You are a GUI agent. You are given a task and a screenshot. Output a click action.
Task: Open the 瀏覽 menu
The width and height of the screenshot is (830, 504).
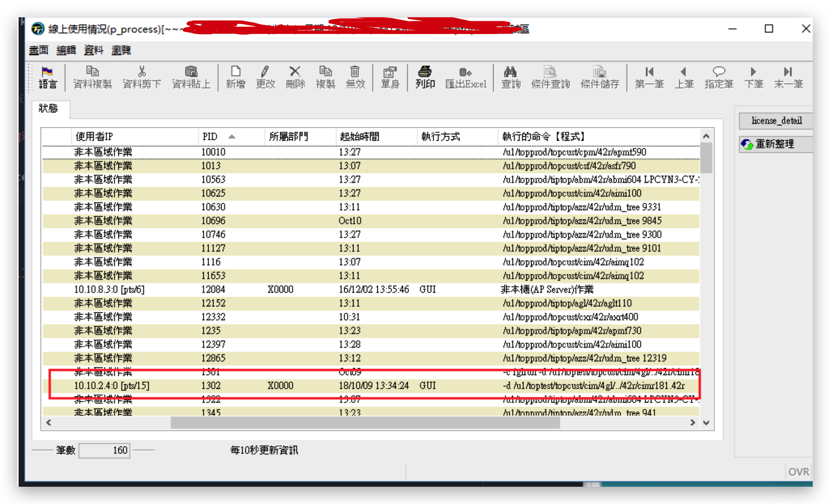click(121, 50)
